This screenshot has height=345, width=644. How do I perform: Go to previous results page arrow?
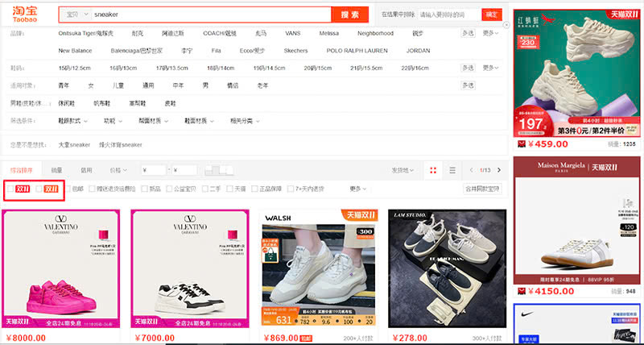click(471, 170)
